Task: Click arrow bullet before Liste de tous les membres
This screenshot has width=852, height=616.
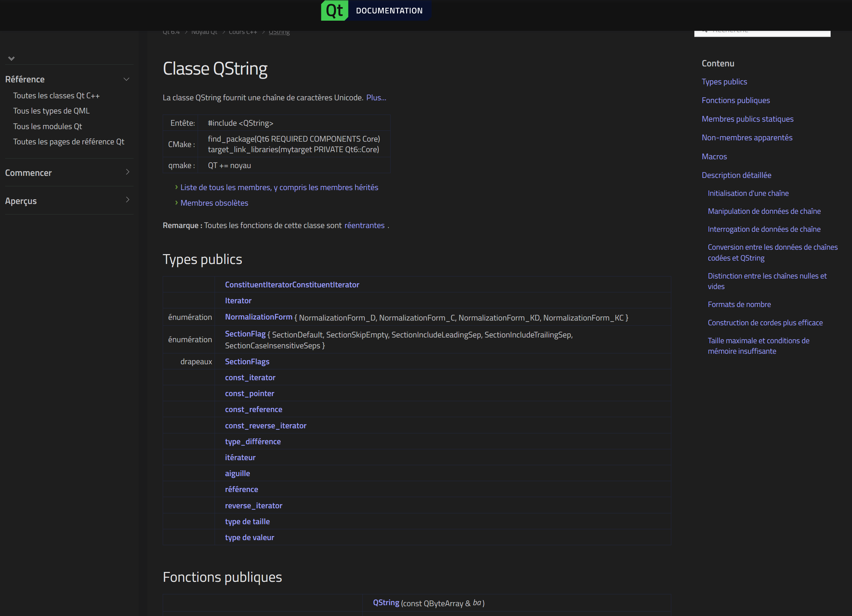Action: pos(176,187)
